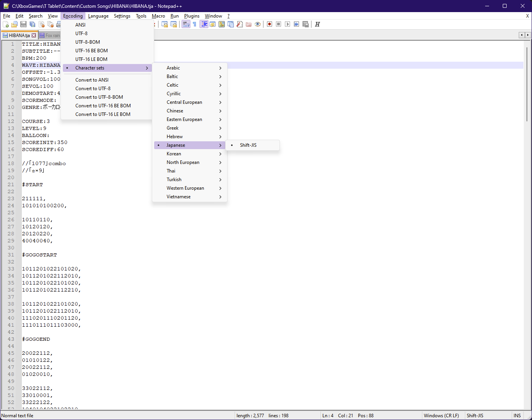Toggle word wrap in toolbar
The image size is (532, 420).
186,24
